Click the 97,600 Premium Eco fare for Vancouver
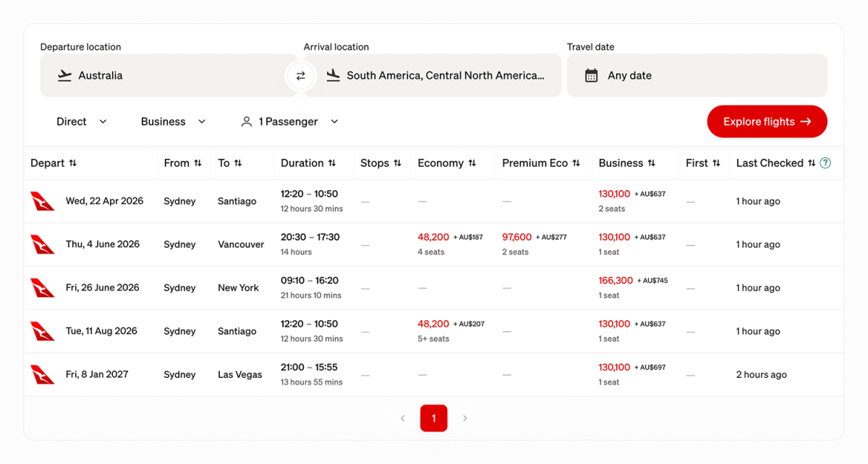The width and height of the screenshot is (868, 464). (516, 237)
